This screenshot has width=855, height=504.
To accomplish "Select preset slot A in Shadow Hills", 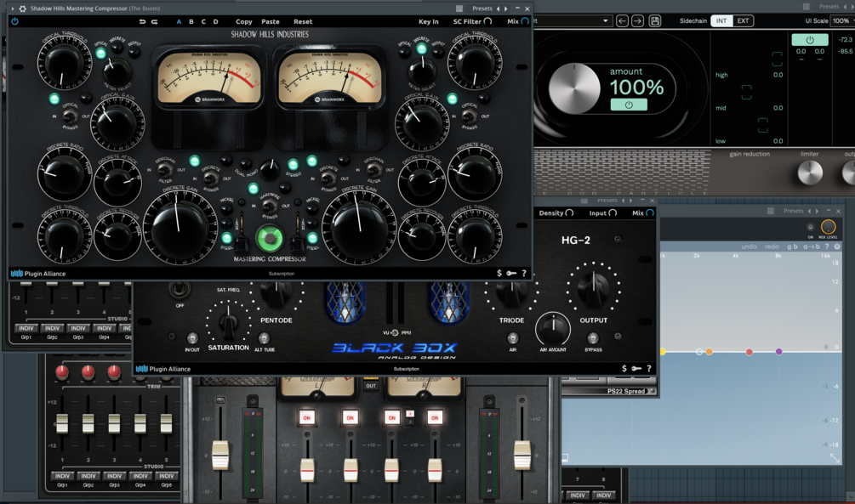I will pos(179,22).
